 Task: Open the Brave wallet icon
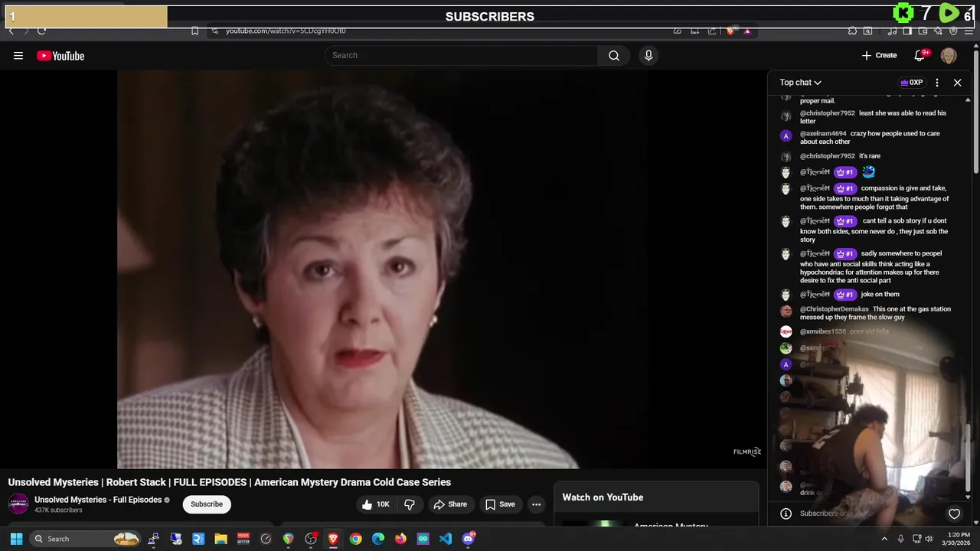click(923, 31)
